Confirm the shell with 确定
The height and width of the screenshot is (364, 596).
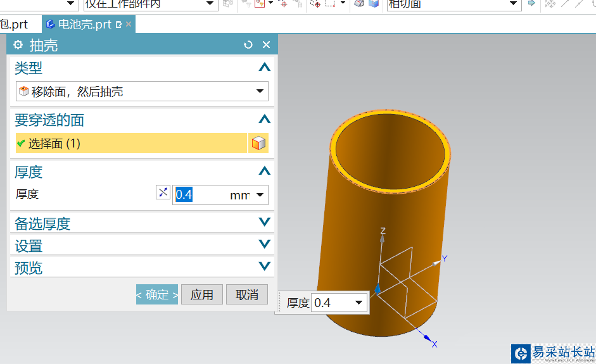[x=157, y=294]
